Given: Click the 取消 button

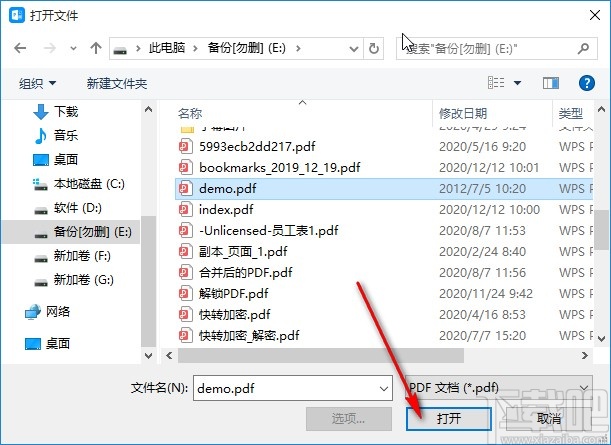Looking at the screenshot, I should [549, 419].
